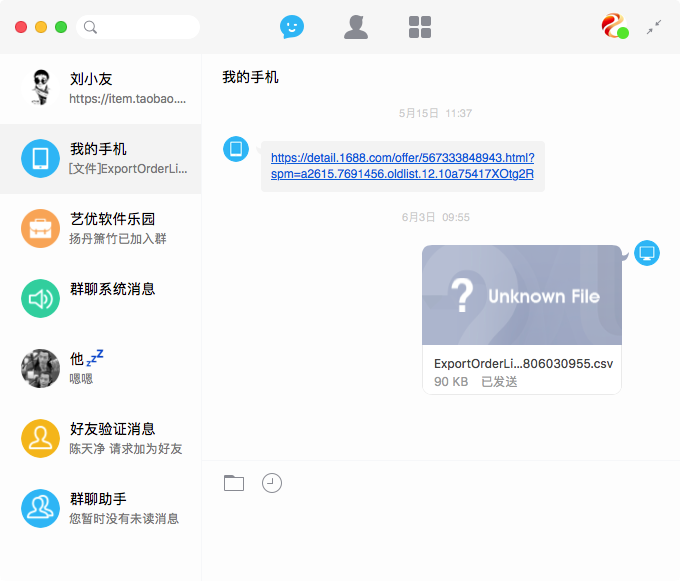This screenshot has width=680, height=581.
Task: Click 刘小友's avatar picture
Action: click(40, 88)
